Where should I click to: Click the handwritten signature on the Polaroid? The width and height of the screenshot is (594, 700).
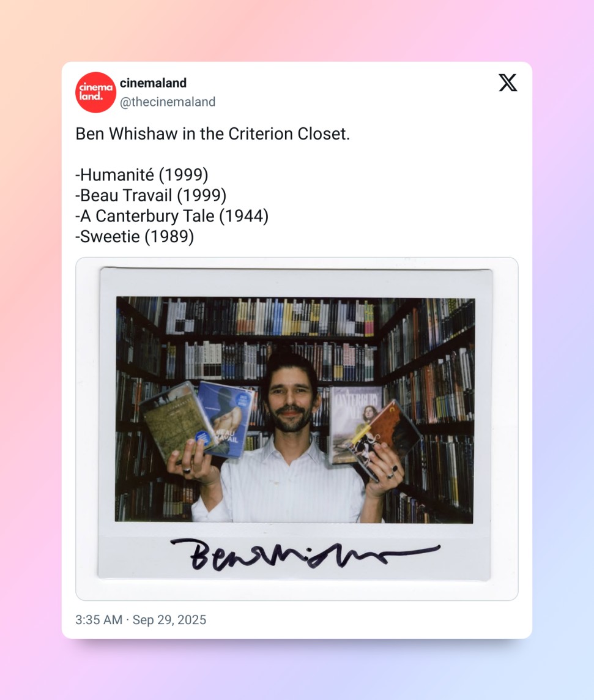pyautogui.click(x=305, y=554)
